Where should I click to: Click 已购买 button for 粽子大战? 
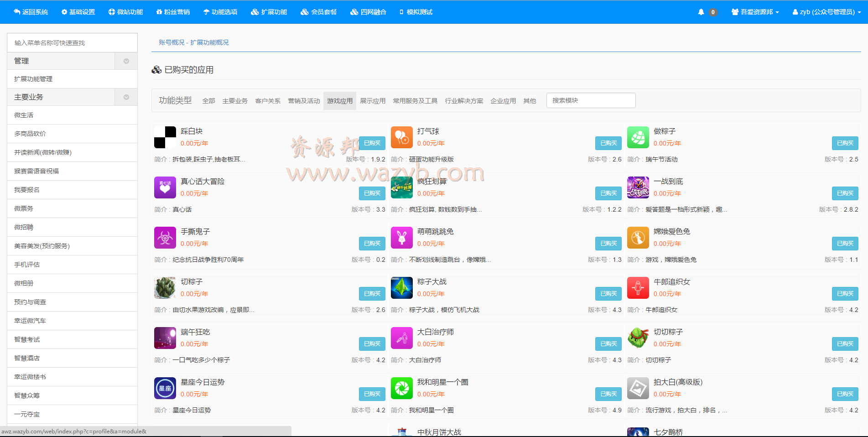pos(608,294)
